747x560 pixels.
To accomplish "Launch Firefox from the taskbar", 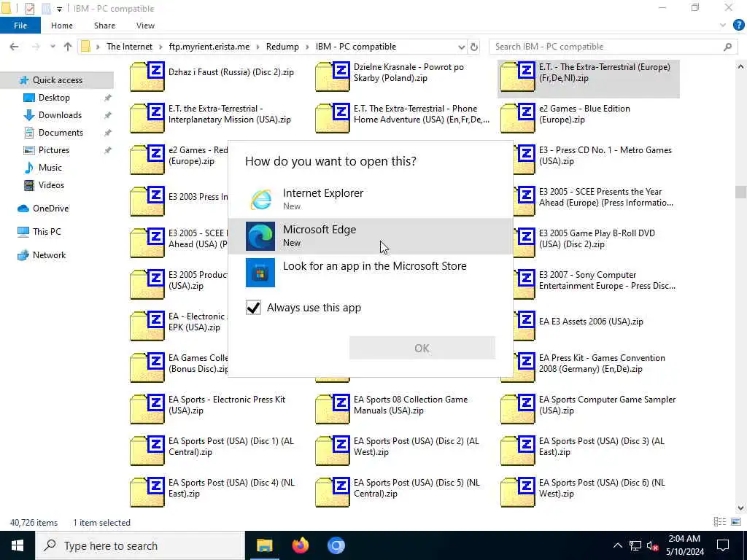I will click(300, 545).
